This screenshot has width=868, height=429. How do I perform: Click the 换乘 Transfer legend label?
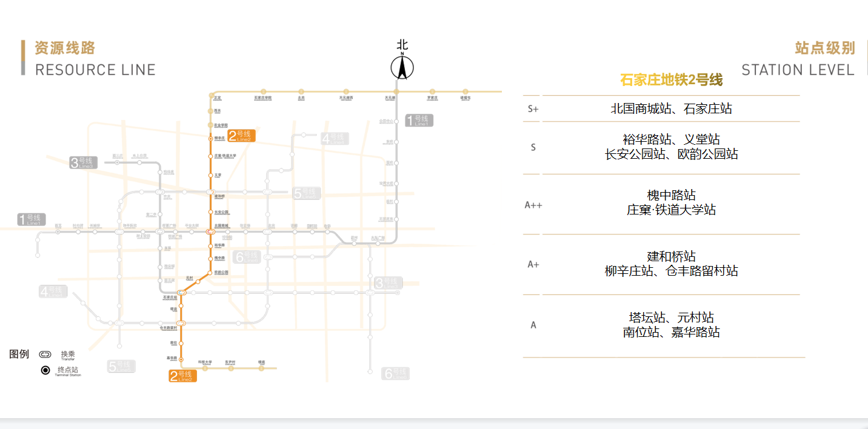tap(67, 355)
